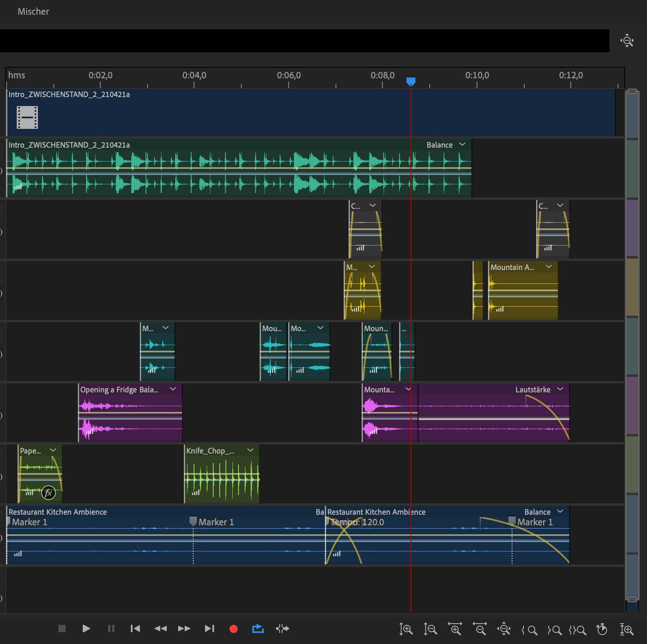647x644 pixels.
Task: Open Opening a Fridge clip dropdown
Action: 173,389
